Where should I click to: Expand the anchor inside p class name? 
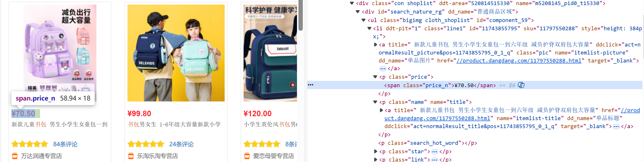[x=381, y=110]
